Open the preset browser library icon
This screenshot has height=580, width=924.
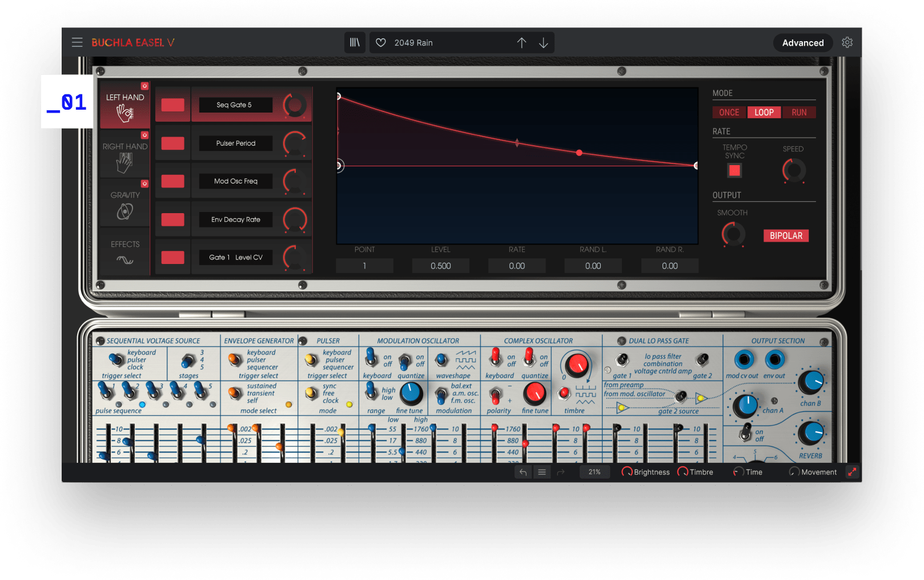click(355, 43)
